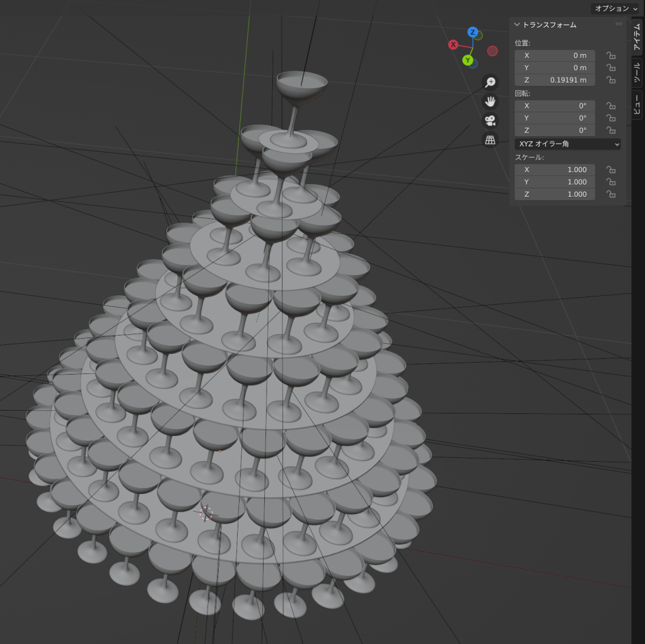Screen dimensions: 645x644
Task: Click the zoom magnifier icon in viewport
Action: point(490,83)
